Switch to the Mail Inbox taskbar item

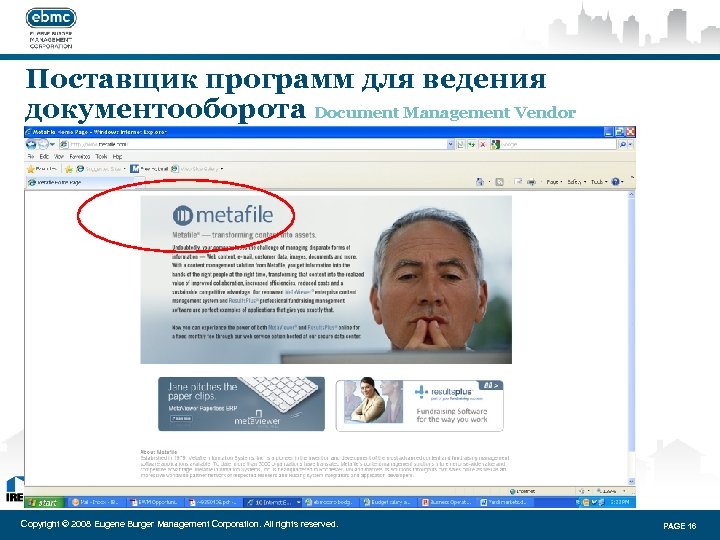click(x=95, y=502)
